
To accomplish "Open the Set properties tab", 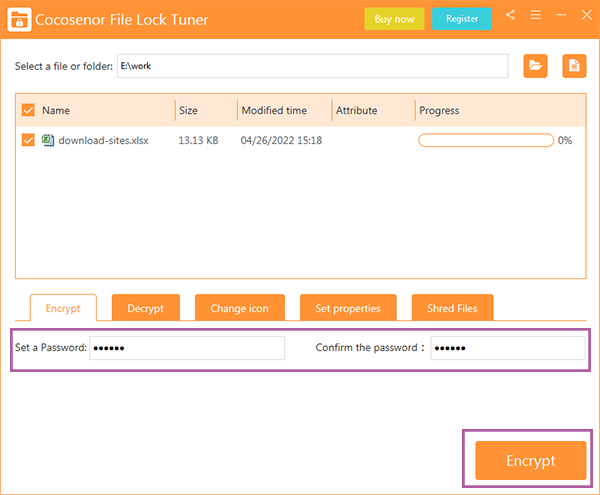I will 348,308.
